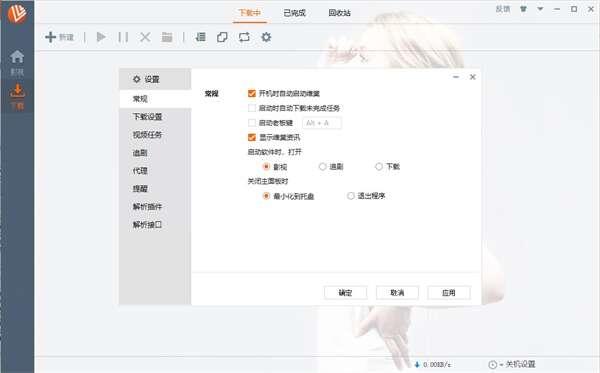Viewport: 600px width, 373px height.
Task: Select the 提醒 settings category
Action: tap(155, 189)
